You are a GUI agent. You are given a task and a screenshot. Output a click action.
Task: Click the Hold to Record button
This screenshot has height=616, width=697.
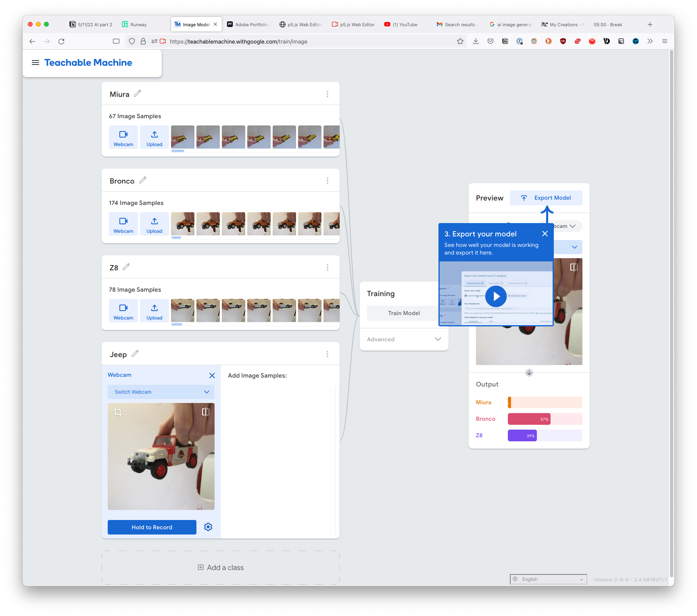tap(152, 527)
